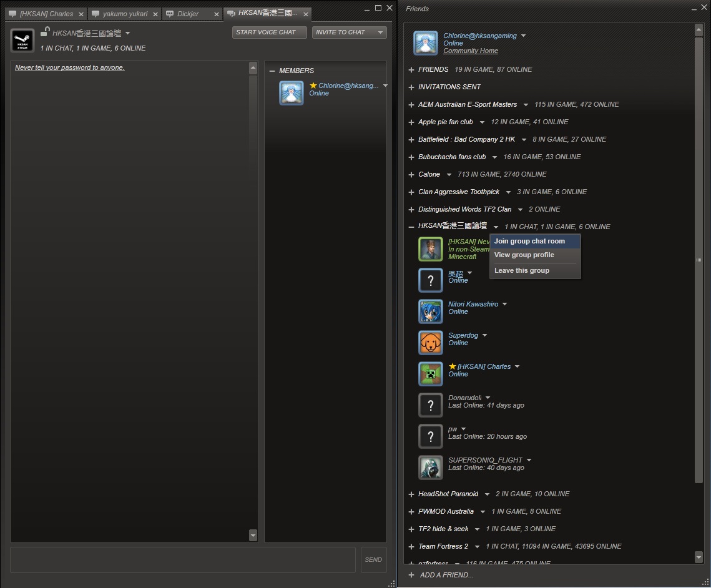Close the yakumo yukari chat tab
Image resolution: width=711 pixels, height=588 pixels.
coord(155,14)
